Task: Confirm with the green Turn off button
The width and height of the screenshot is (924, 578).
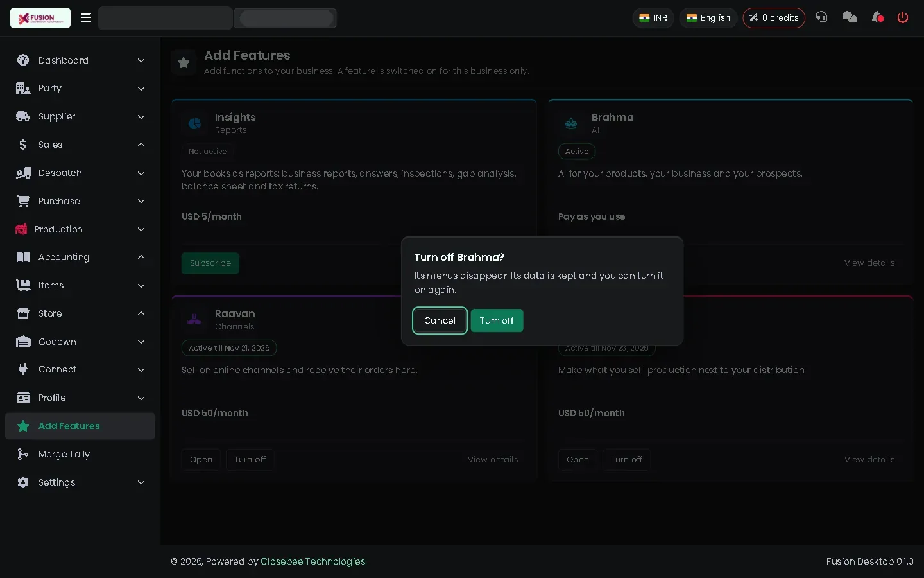Action: click(x=497, y=320)
